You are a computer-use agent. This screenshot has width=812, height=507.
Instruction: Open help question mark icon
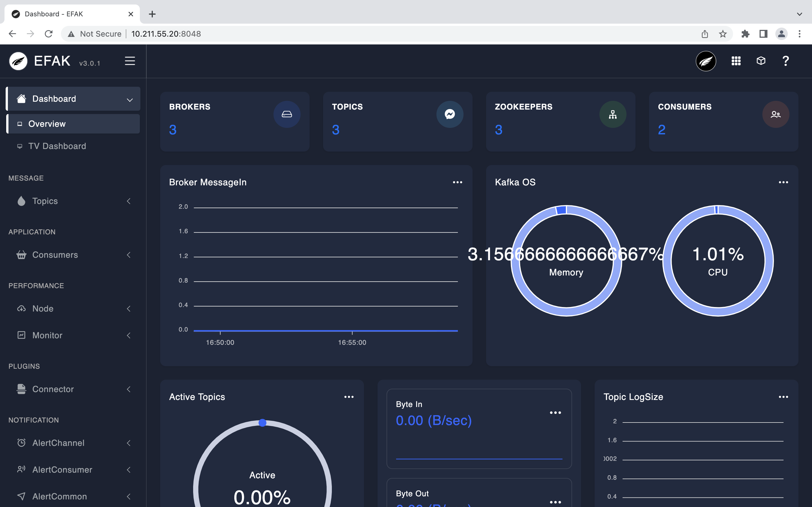tap(785, 61)
